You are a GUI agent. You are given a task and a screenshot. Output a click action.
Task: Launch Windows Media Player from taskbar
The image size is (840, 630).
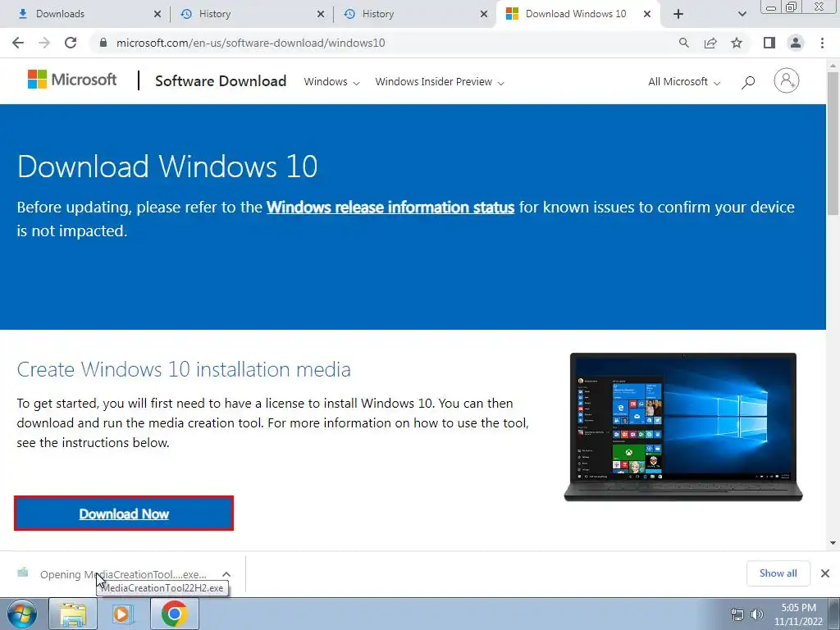coord(123,614)
